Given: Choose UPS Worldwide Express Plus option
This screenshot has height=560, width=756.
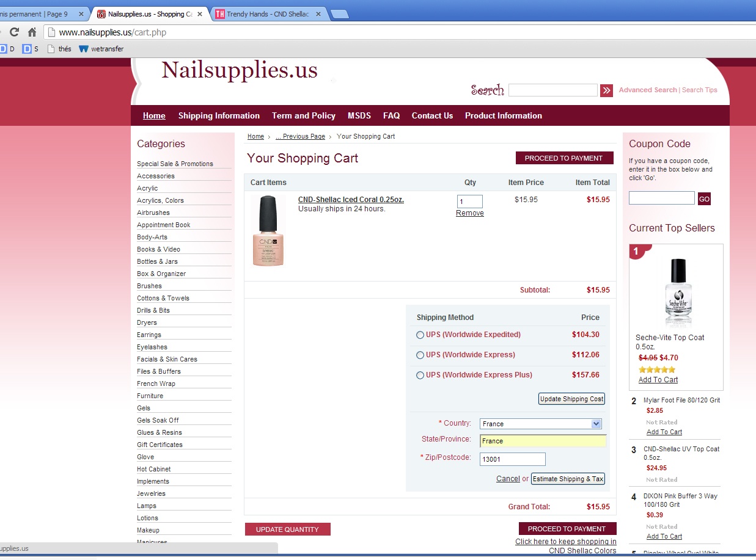Looking at the screenshot, I should (x=420, y=376).
